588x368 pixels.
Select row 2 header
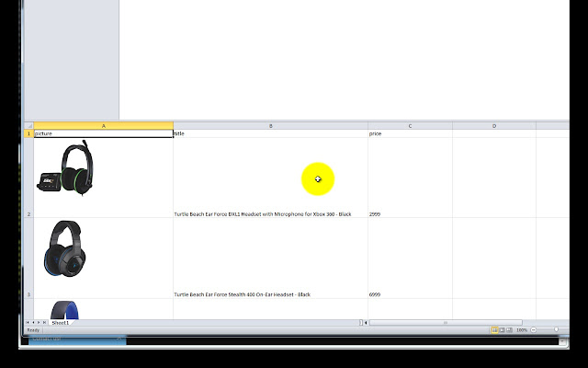[28, 178]
